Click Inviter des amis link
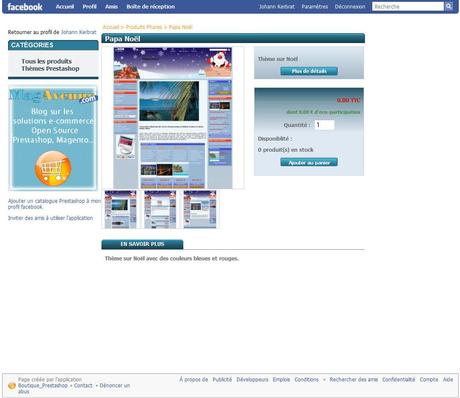This screenshot has width=460, height=398. coord(50,218)
